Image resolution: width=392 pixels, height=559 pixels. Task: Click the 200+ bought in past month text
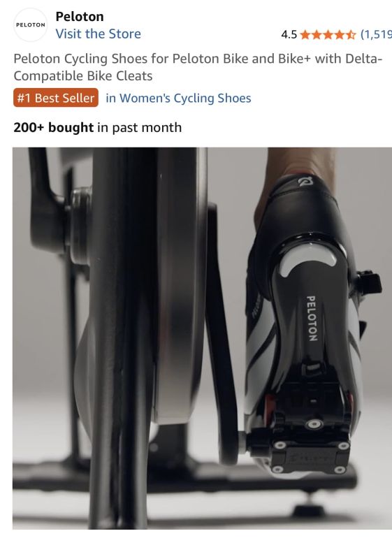coord(98,127)
